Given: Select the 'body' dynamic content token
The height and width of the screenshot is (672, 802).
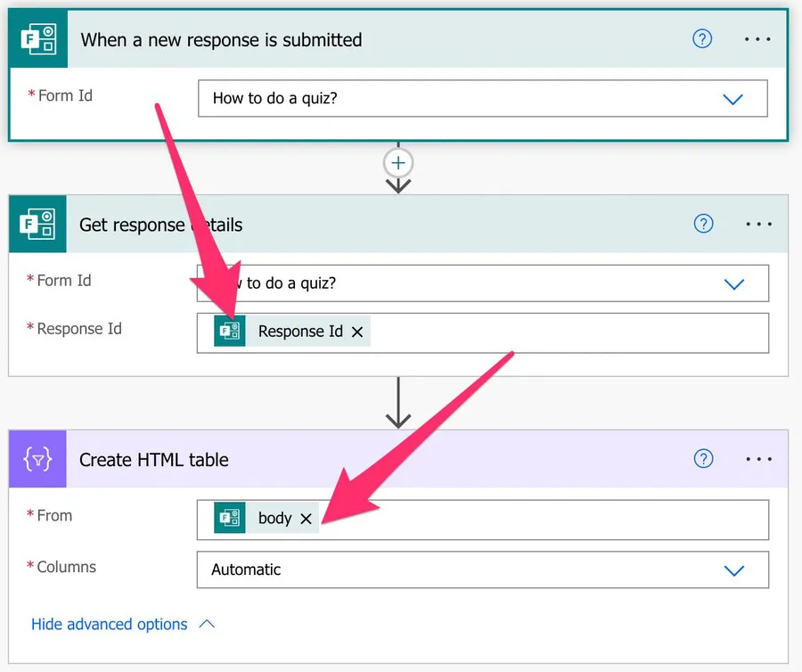Looking at the screenshot, I should (274, 519).
